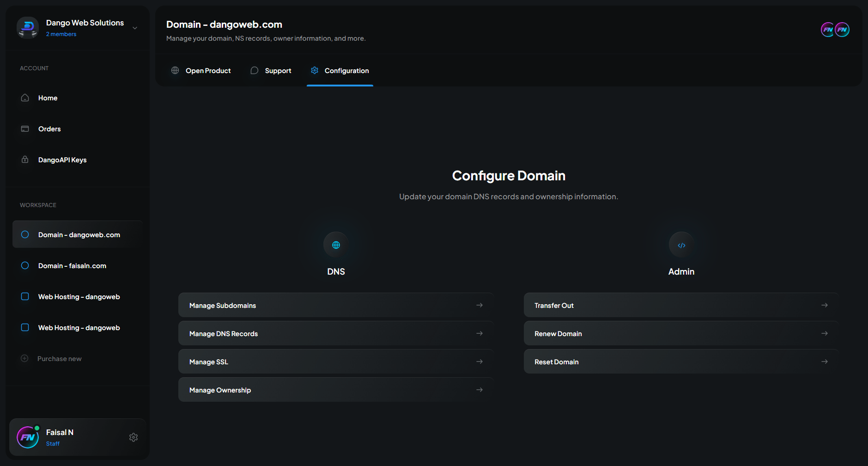Click the Dango Web Solutions logo icon

click(x=28, y=28)
